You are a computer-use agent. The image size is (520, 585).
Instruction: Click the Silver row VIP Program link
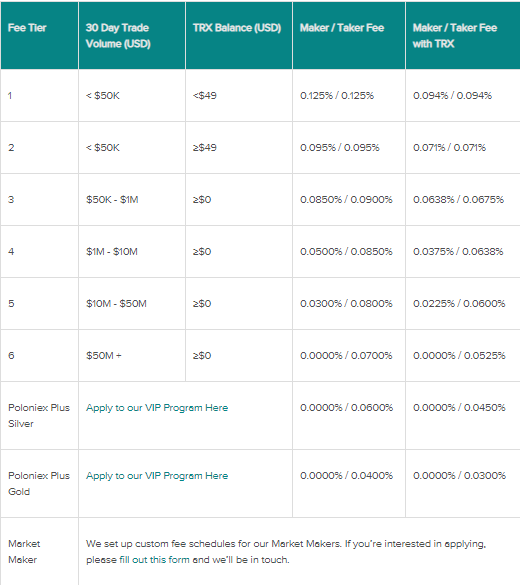(157, 408)
